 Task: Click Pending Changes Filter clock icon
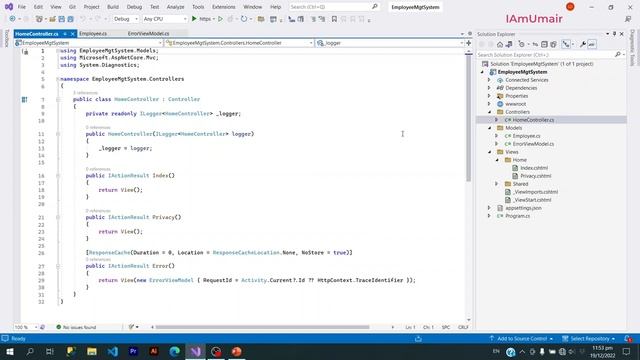point(521,44)
